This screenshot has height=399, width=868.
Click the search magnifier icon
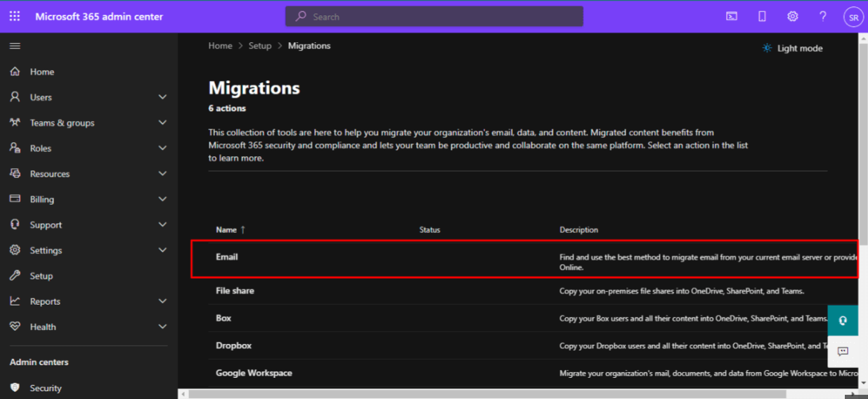click(x=301, y=16)
